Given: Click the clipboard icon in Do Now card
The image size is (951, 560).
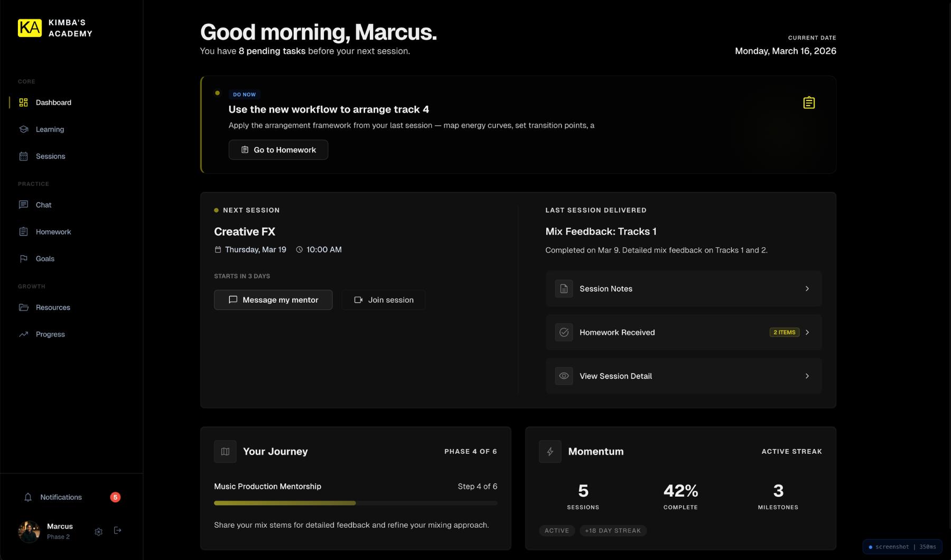Looking at the screenshot, I should [808, 102].
